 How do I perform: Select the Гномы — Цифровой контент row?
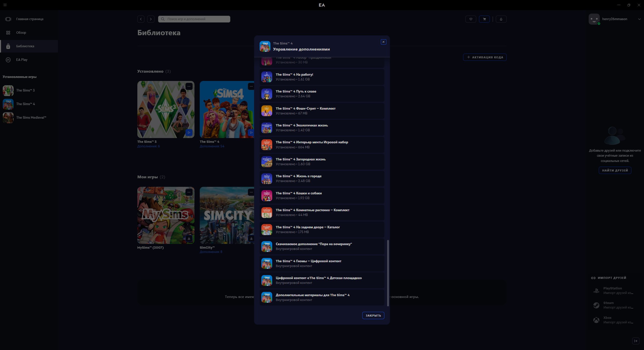(322, 264)
